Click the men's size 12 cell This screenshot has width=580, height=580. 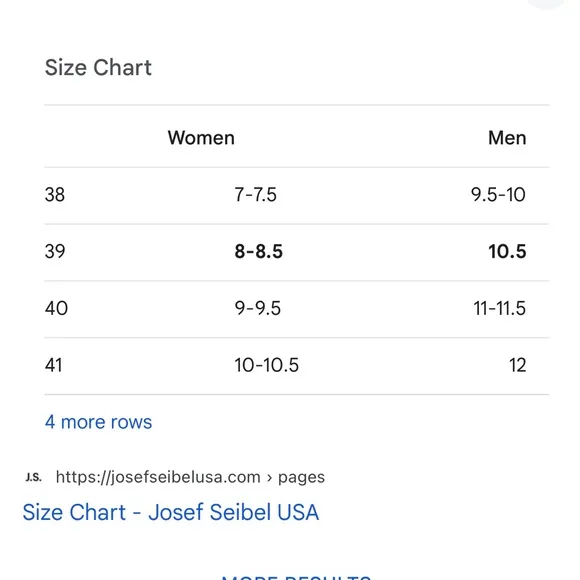tap(518, 365)
